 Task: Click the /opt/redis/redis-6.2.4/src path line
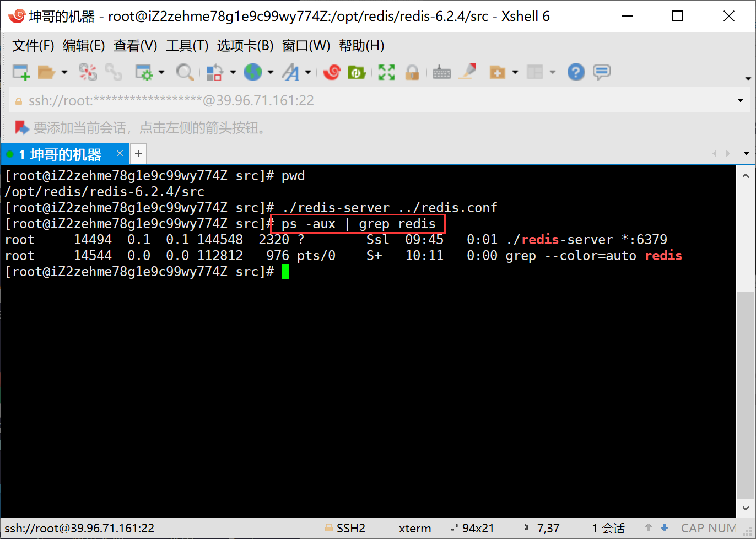(104, 192)
